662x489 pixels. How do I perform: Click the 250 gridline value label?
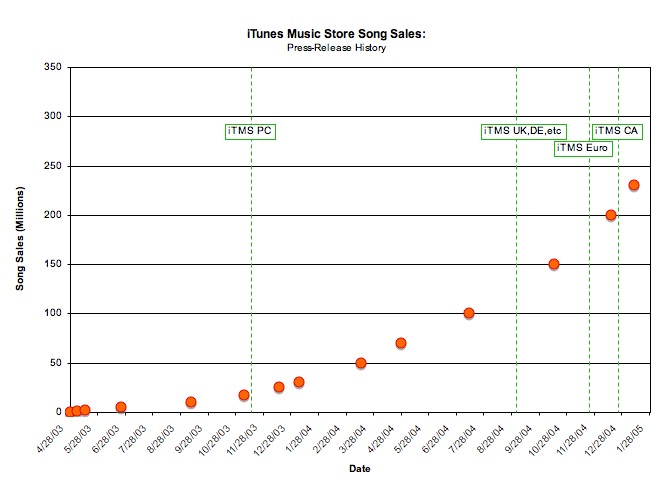click(52, 166)
